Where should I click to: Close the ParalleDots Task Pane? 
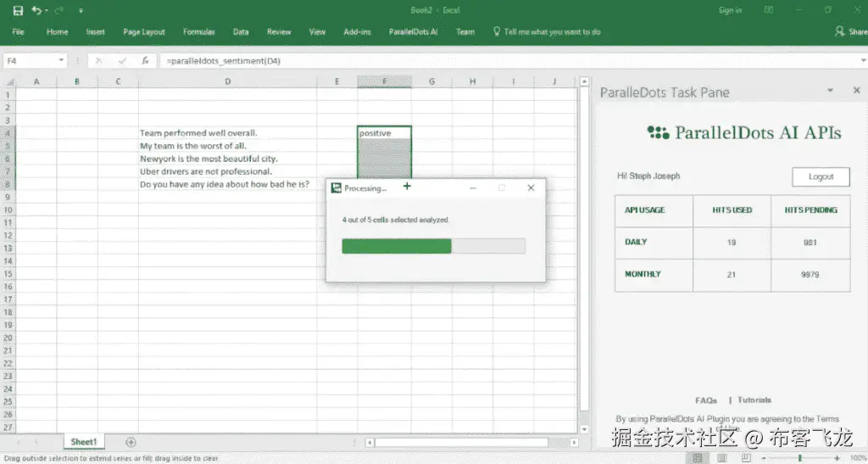[x=856, y=90]
